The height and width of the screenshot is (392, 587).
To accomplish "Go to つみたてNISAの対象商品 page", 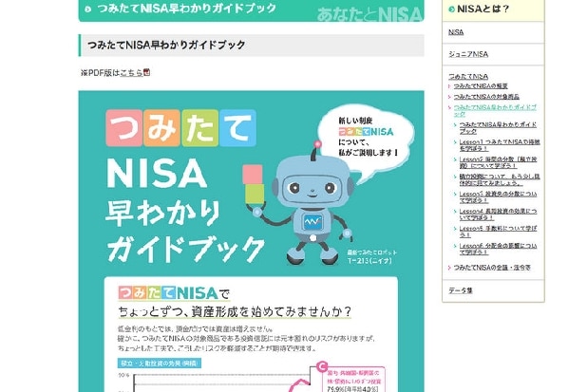I will (x=486, y=97).
